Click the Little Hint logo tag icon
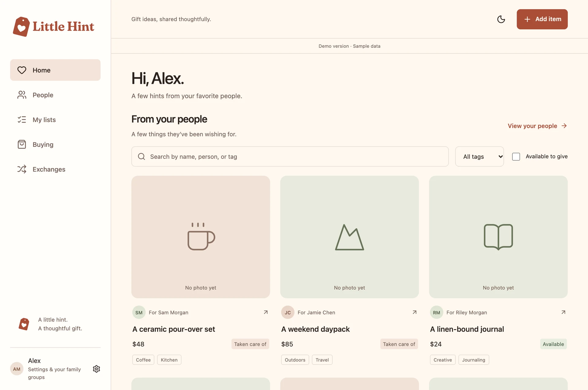588x390 pixels. [x=21, y=27]
